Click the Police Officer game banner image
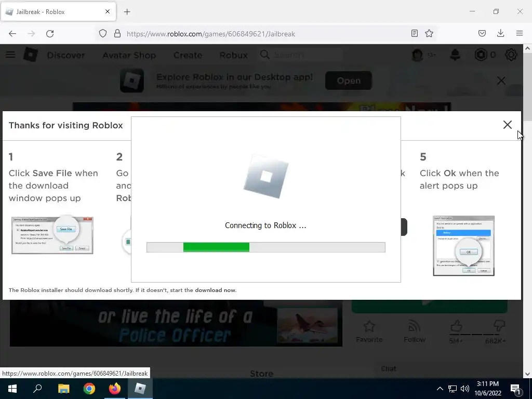 (x=176, y=323)
